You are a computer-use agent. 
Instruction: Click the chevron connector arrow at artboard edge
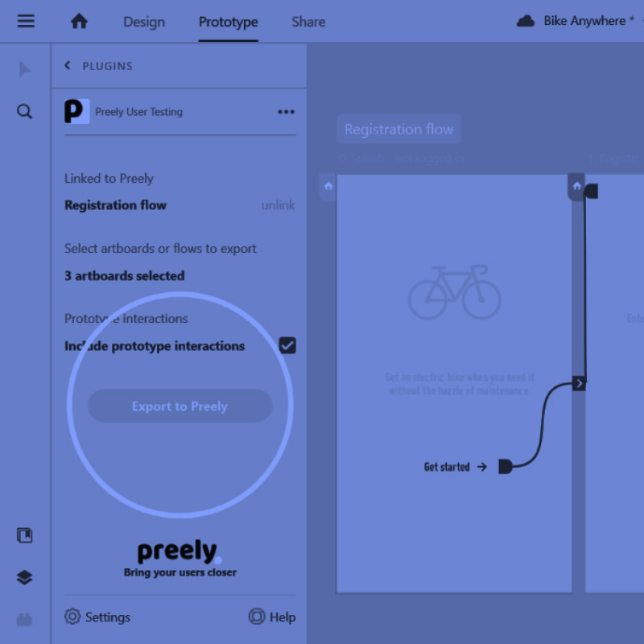579,384
